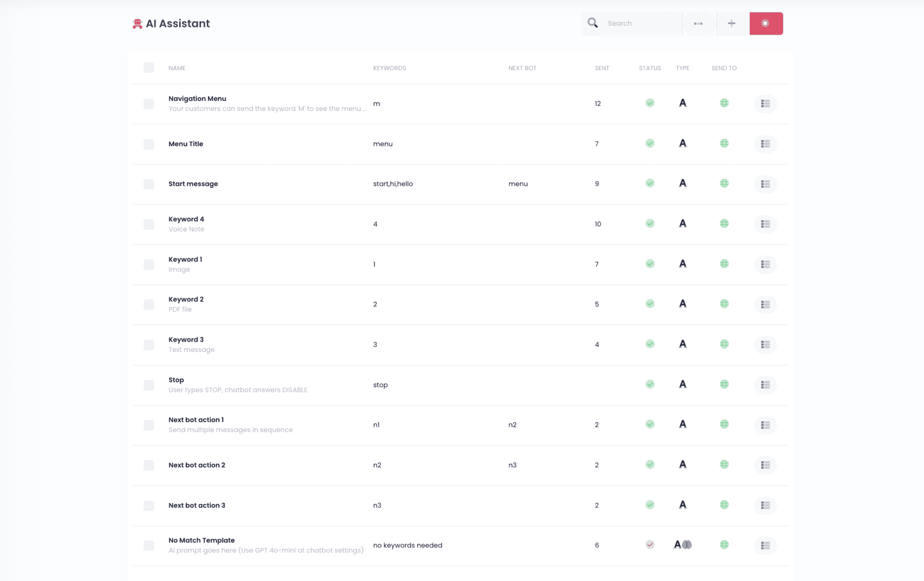Image resolution: width=924 pixels, height=581 pixels.
Task: Click the plus button to add bot
Action: [731, 23]
